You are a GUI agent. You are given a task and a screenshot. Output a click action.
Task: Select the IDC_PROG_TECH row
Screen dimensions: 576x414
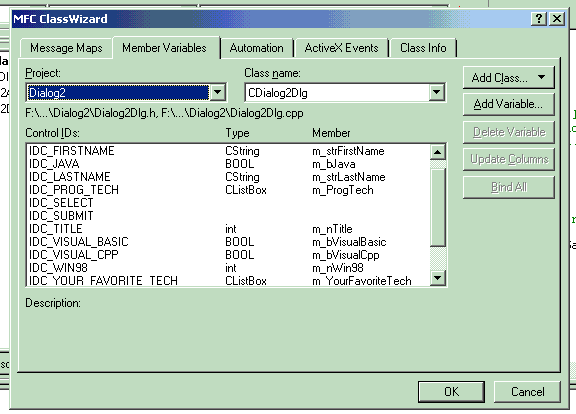(228, 190)
